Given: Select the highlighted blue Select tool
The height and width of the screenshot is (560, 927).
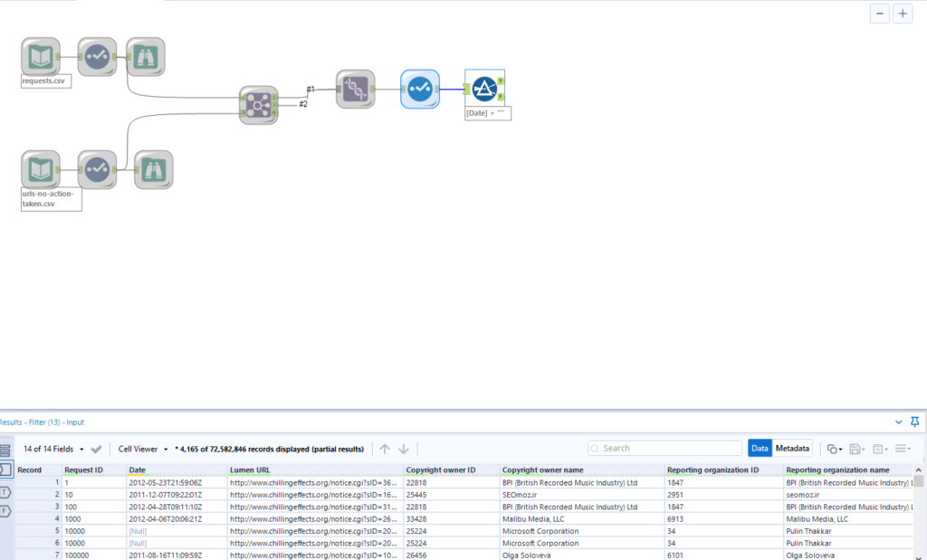Looking at the screenshot, I should (420, 90).
